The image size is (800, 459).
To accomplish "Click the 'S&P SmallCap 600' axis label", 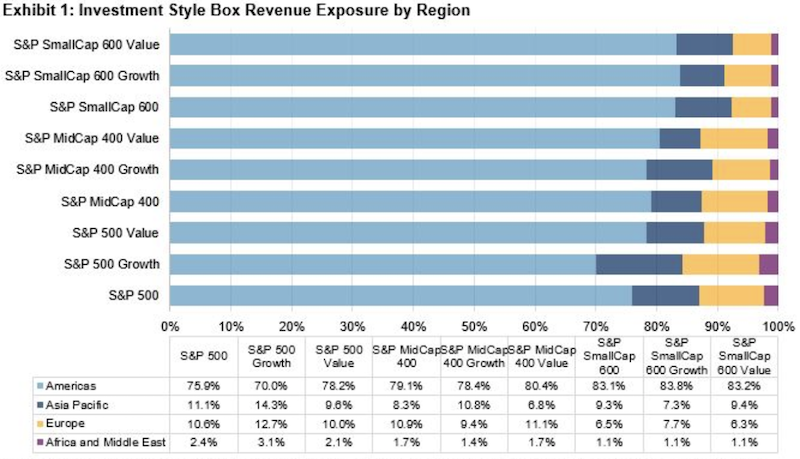I will click(x=104, y=107).
